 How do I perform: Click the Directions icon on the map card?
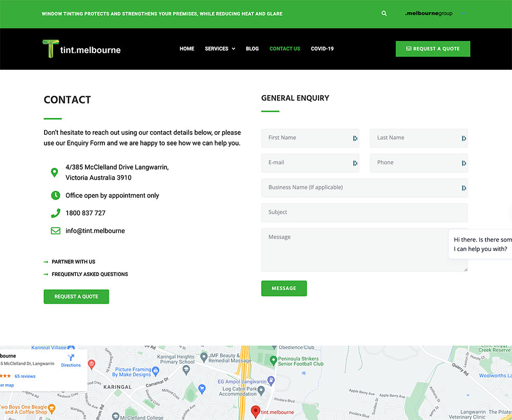coord(71,358)
